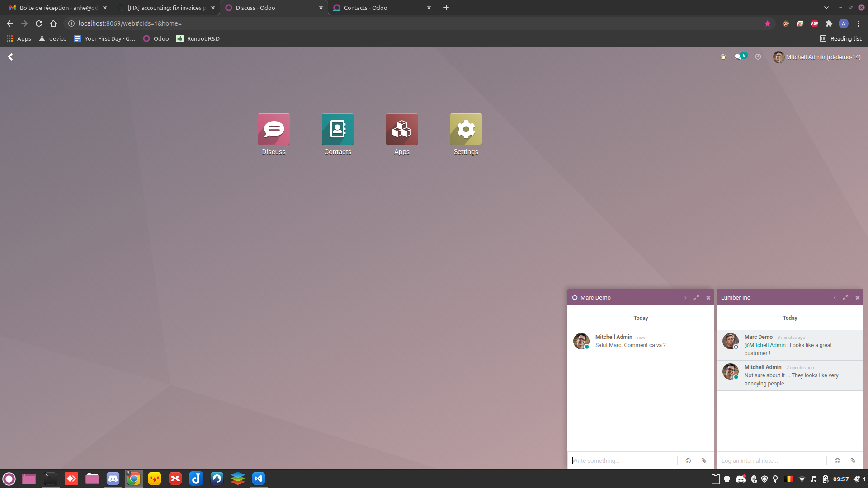
Task: Open Visual Studio Code from the taskbar
Action: point(259,479)
